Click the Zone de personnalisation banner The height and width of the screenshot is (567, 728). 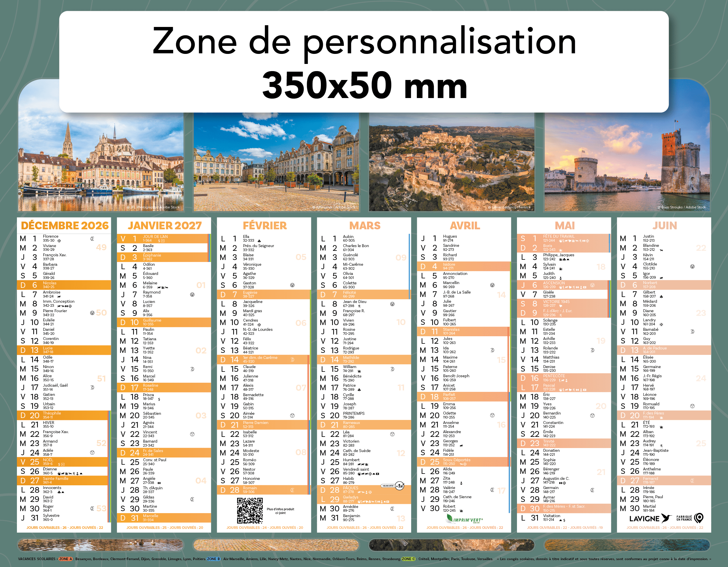point(364,62)
